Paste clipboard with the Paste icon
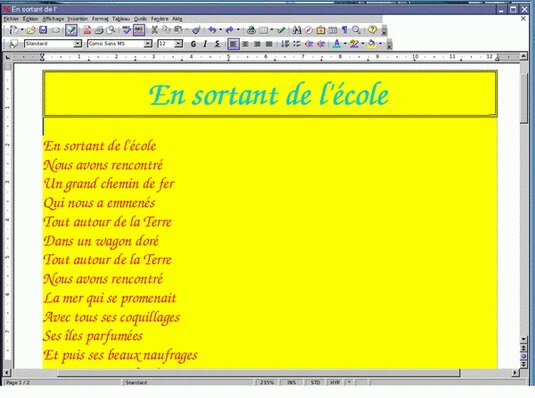 (178, 30)
